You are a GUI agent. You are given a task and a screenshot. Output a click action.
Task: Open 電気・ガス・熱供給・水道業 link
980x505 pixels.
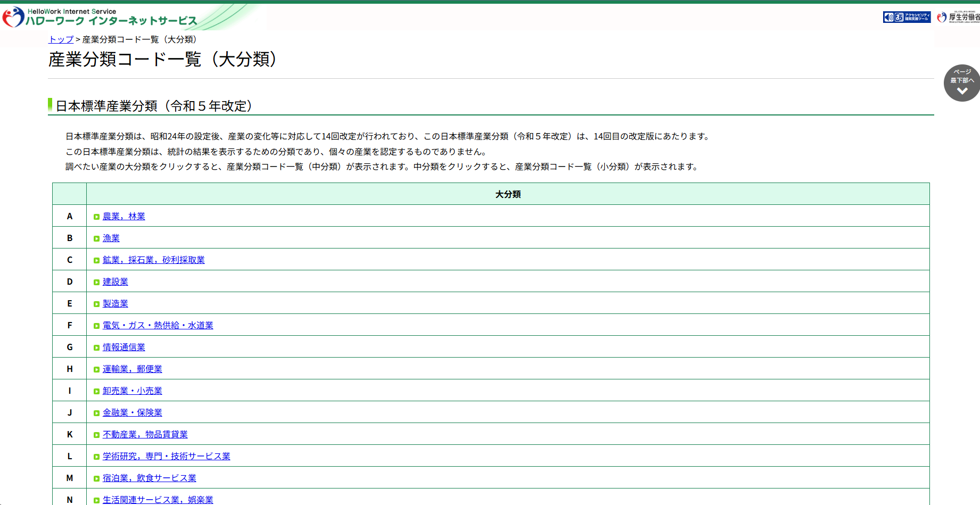(158, 325)
